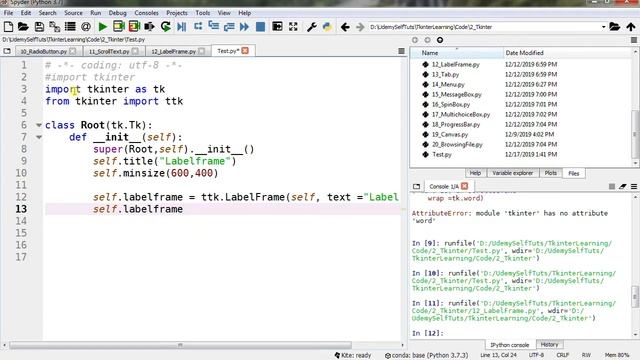The image size is (640, 360).
Task: Step into function debug icon
Action: [x=213, y=27]
